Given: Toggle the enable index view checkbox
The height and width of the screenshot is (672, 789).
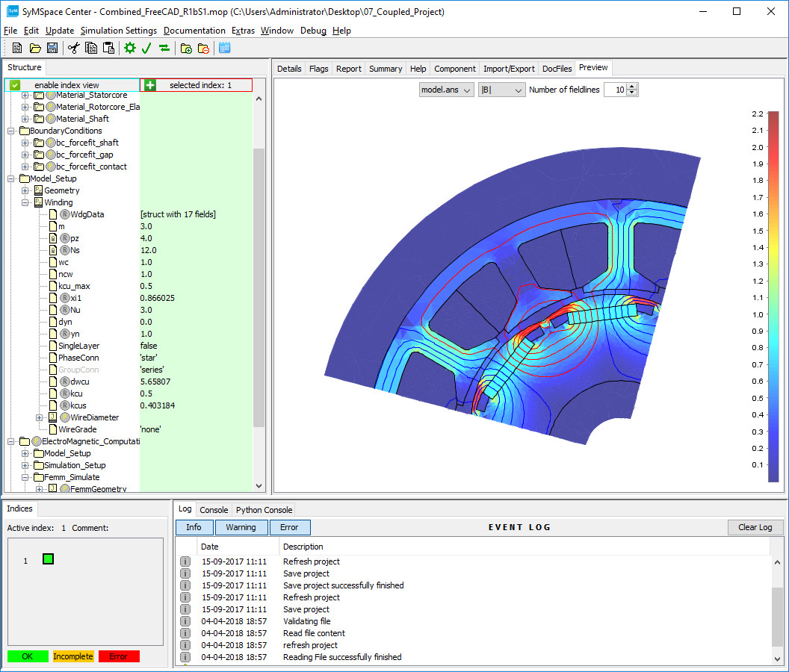Looking at the screenshot, I should [x=16, y=85].
